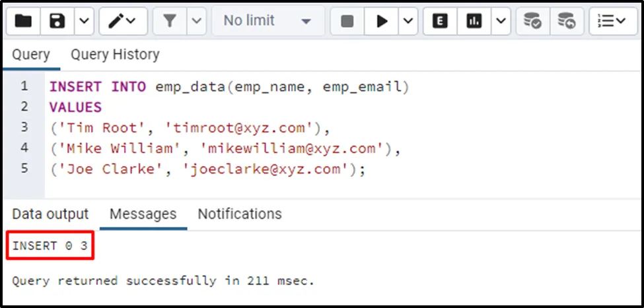Switch to the Data output tab
The image size is (644, 308).
pos(50,214)
